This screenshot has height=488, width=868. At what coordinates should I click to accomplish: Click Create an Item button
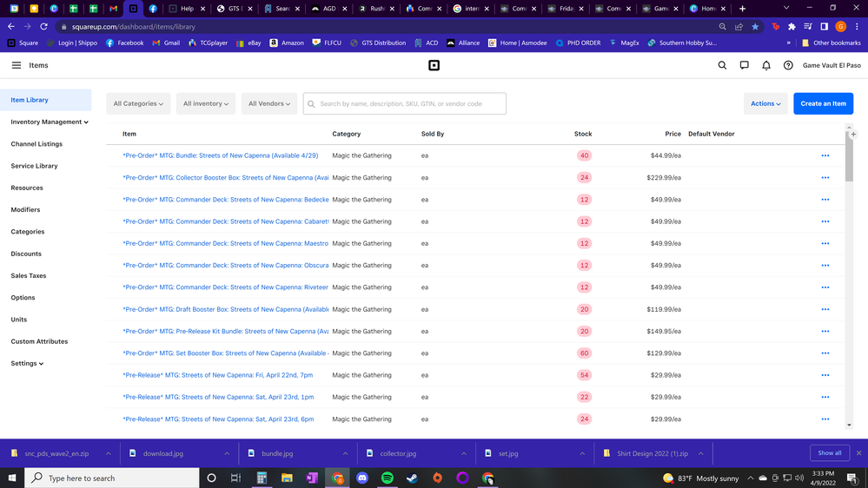(x=823, y=104)
